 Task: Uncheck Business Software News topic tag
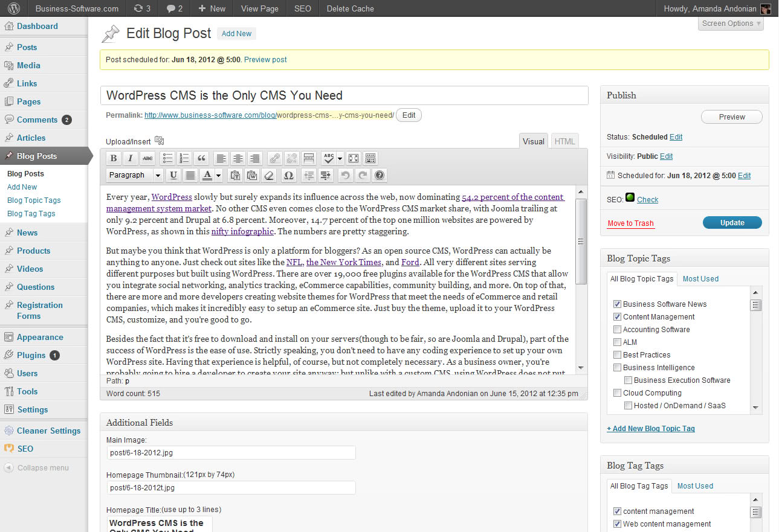617,304
